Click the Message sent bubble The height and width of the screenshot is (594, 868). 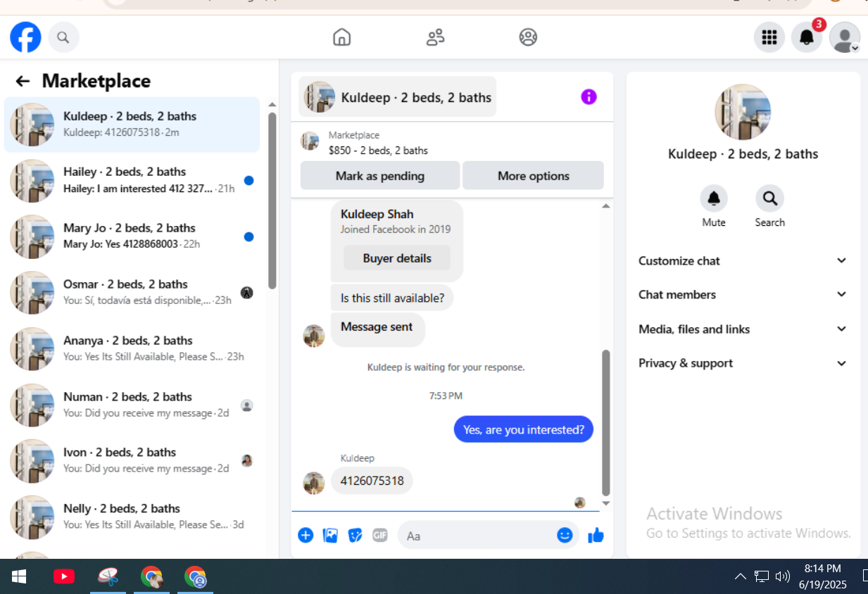click(x=377, y=329)
